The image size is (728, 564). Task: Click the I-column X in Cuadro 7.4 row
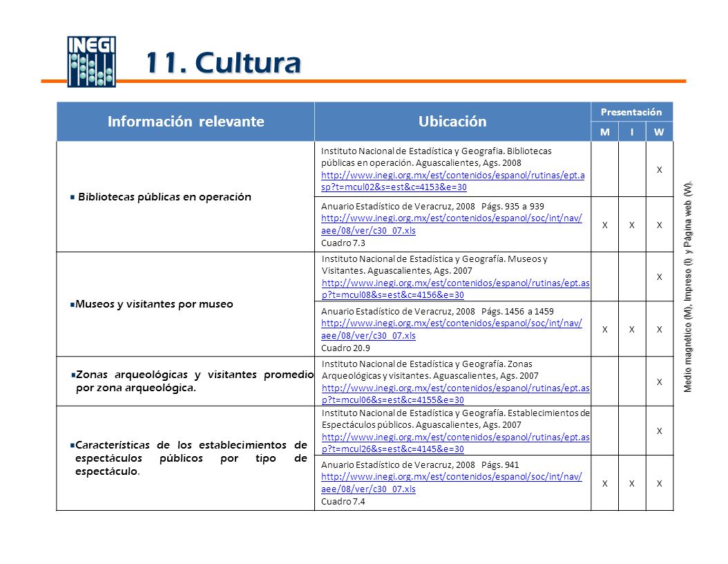(x=632, y=484)
